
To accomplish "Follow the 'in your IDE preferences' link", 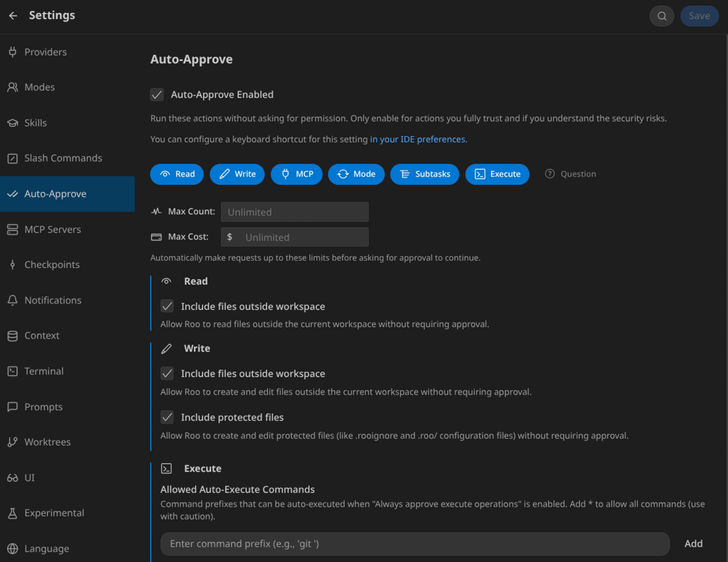I will (x=418, y=139).
